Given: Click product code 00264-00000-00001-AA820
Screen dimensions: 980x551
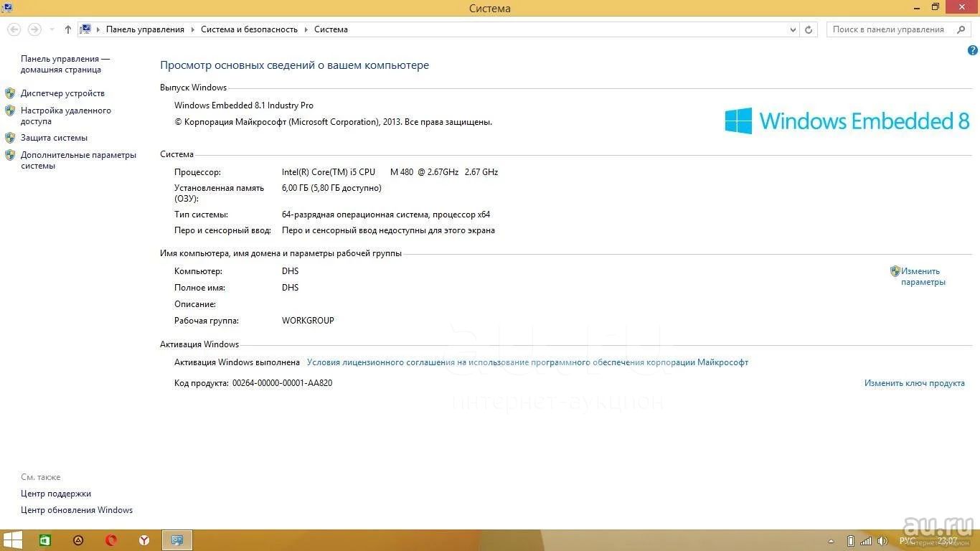Looking at the screenshot, I should tap(282, 383).
